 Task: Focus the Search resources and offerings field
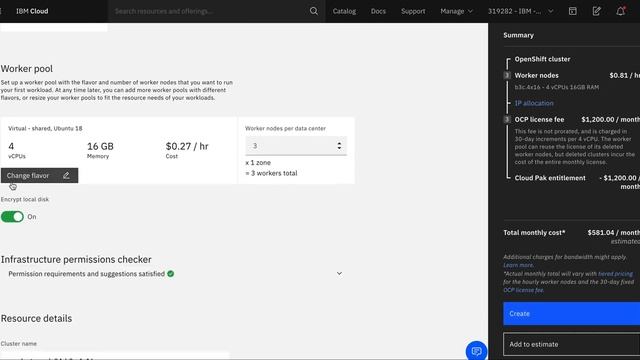208,11
